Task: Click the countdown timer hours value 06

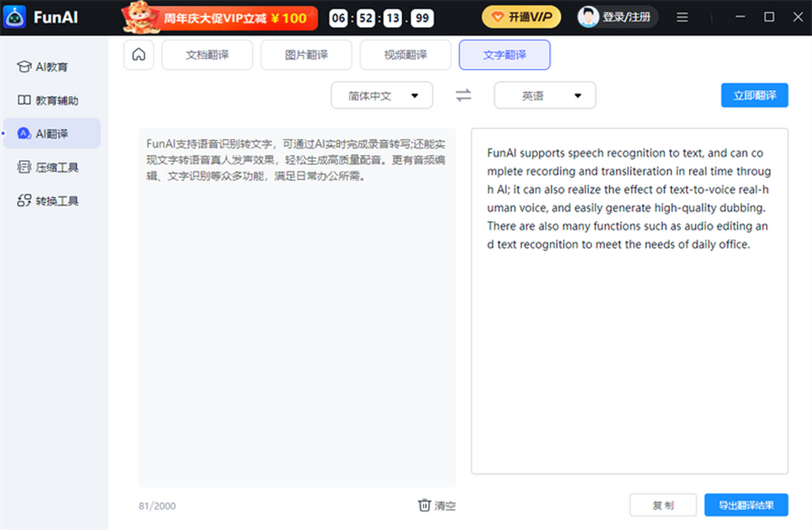Action: click(x=339, y=18)
